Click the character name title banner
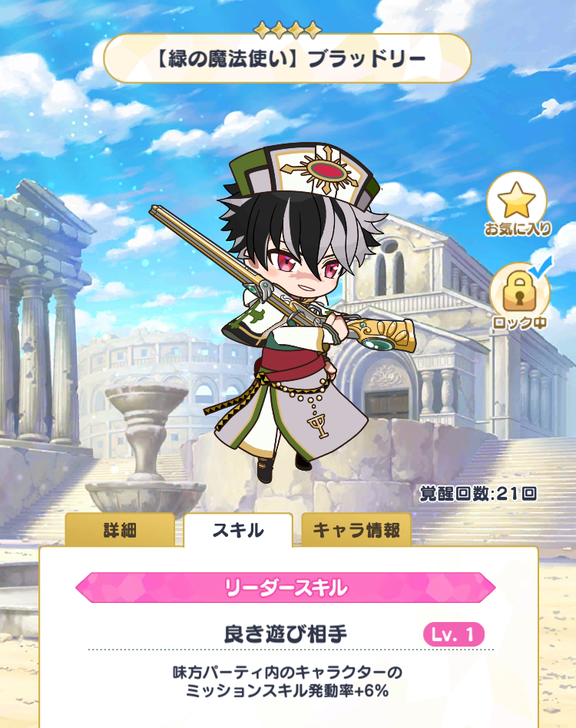 (287, 59)
